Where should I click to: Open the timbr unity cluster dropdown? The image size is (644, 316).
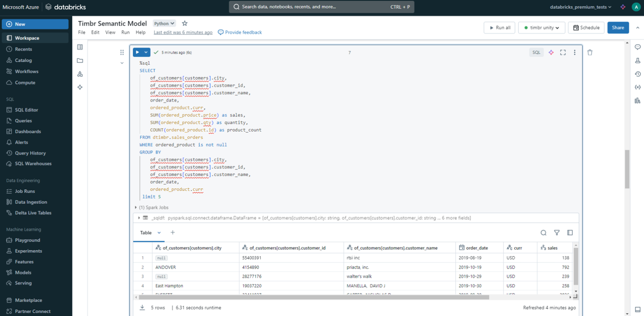coord(542,27)
